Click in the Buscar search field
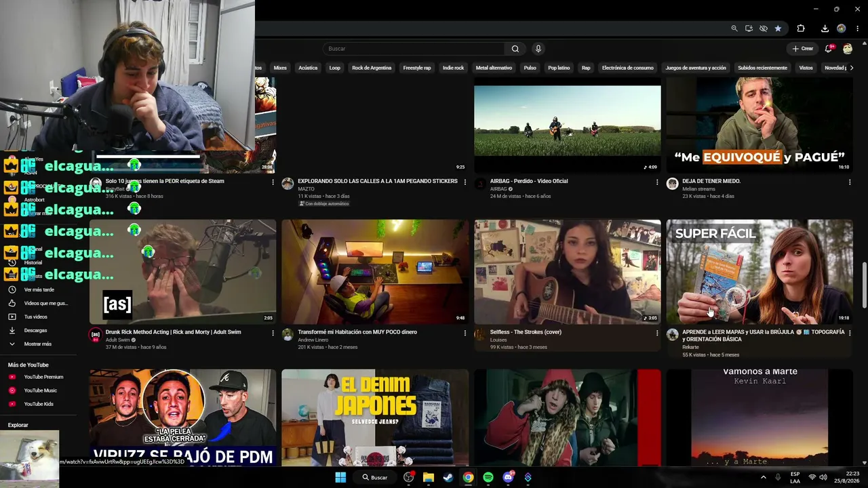The height and width of the screenshot is (488, 868). [x=414, y=49]
